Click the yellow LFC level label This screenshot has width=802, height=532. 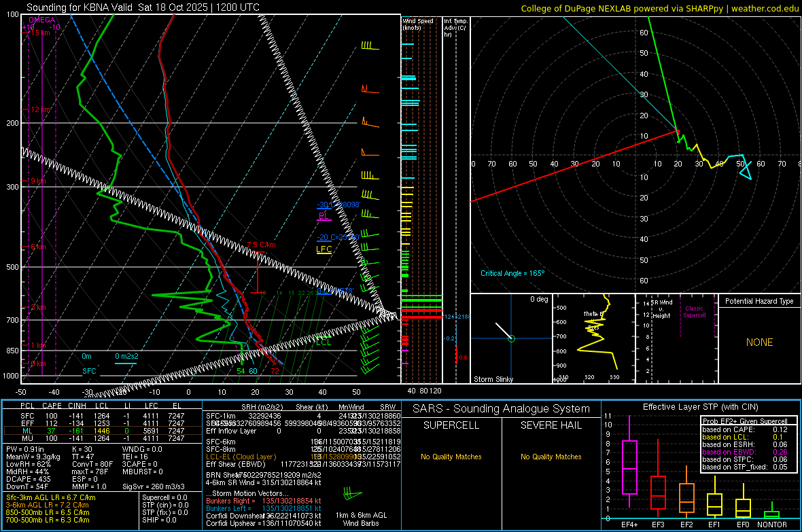(324, 249)
